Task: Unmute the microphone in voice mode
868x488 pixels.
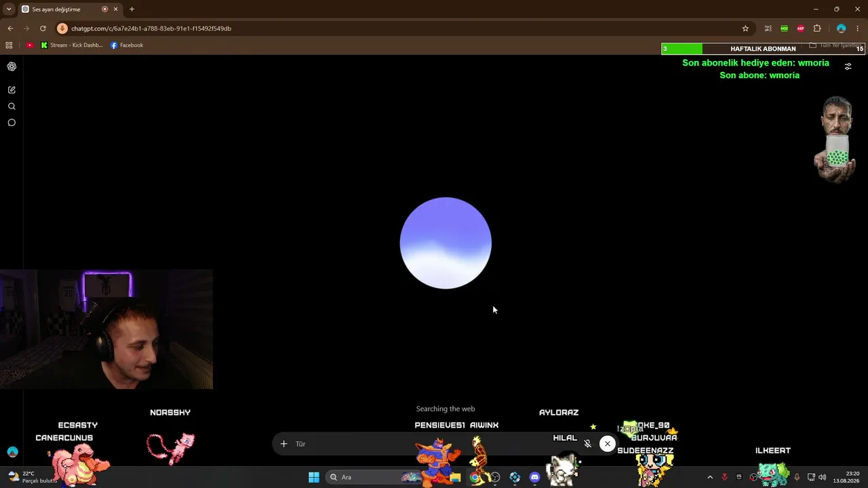Action: pos(588,444)
